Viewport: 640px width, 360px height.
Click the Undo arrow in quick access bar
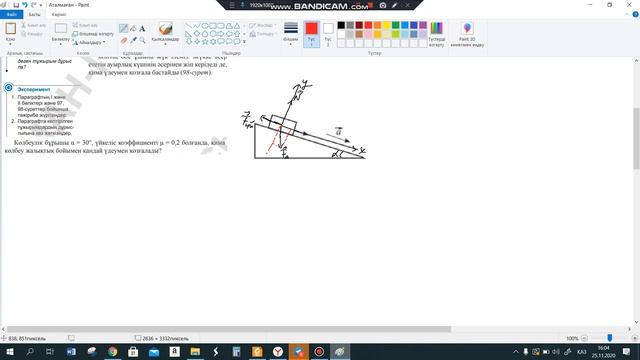25,5
